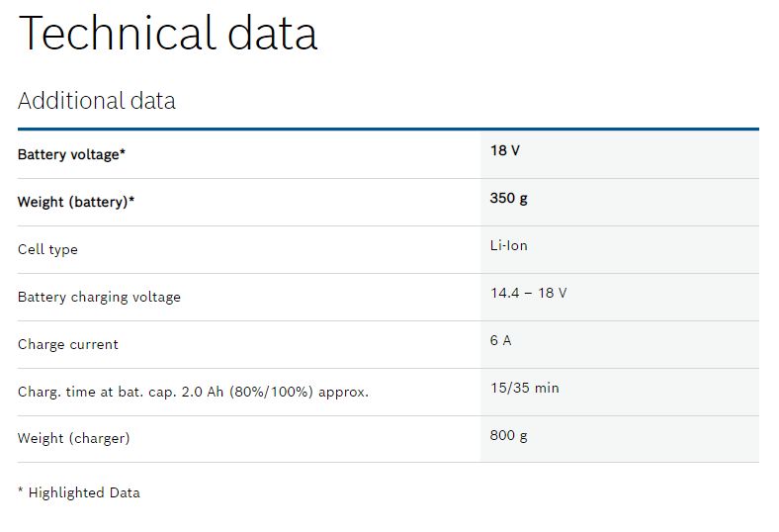This screenshot has height=532, width=779.
Task: Click the 800 g charger weight value
Action: 509,436
